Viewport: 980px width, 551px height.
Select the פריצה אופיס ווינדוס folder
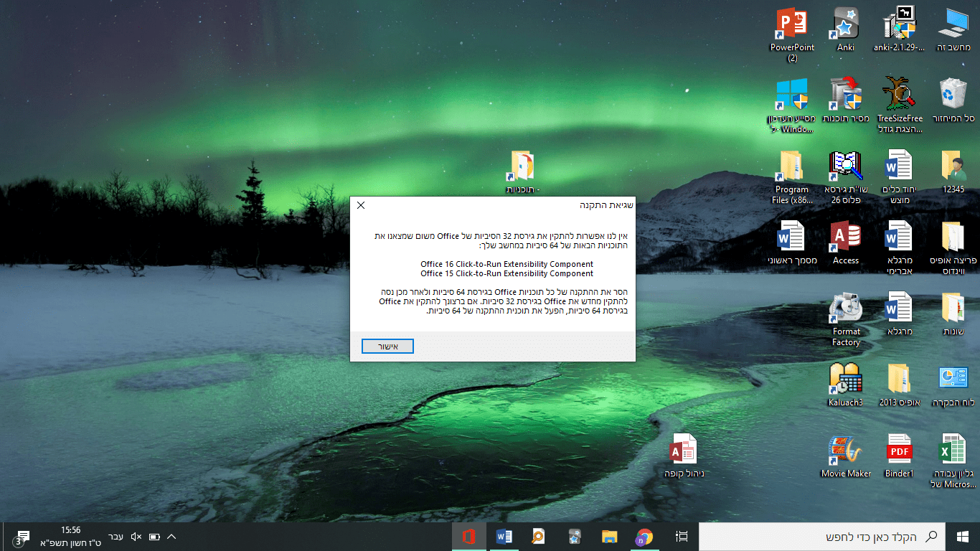point(953,248)
